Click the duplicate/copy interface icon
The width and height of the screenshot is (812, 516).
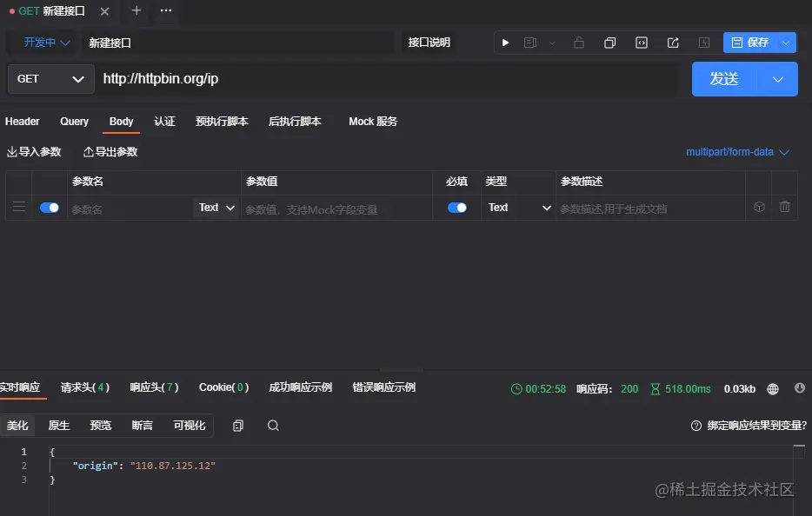(x=610, y=43)
